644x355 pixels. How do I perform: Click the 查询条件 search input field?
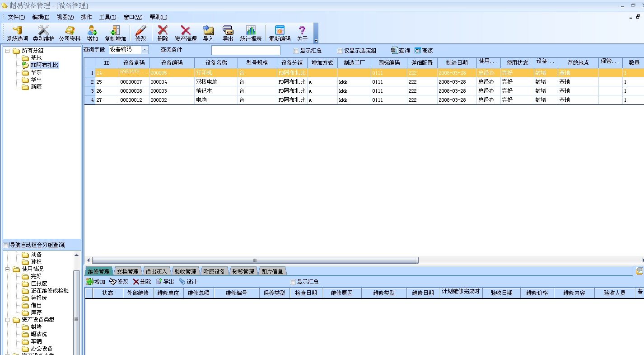(246, 50)
